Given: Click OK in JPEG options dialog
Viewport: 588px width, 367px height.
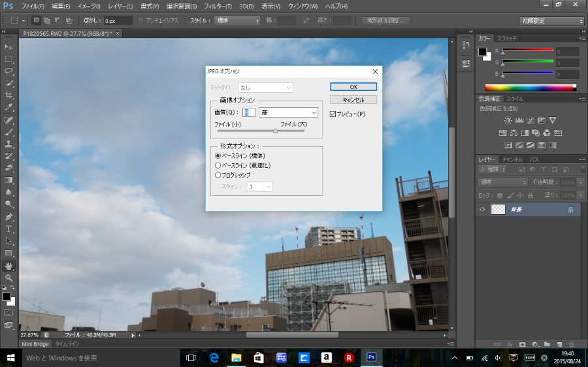Looking at the screenshot, I should click(x=353, y=87).
